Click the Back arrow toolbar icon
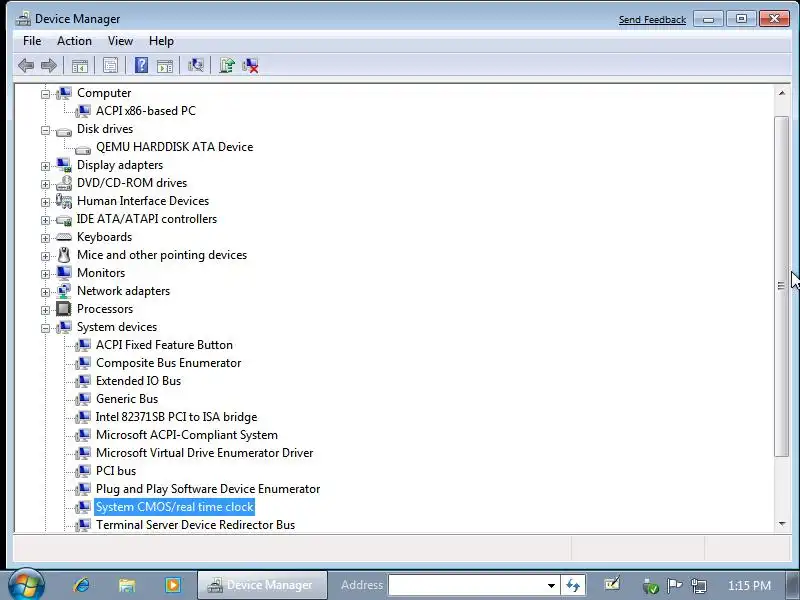The width and height of the screenshot is (800, 600). click(26, 65)
